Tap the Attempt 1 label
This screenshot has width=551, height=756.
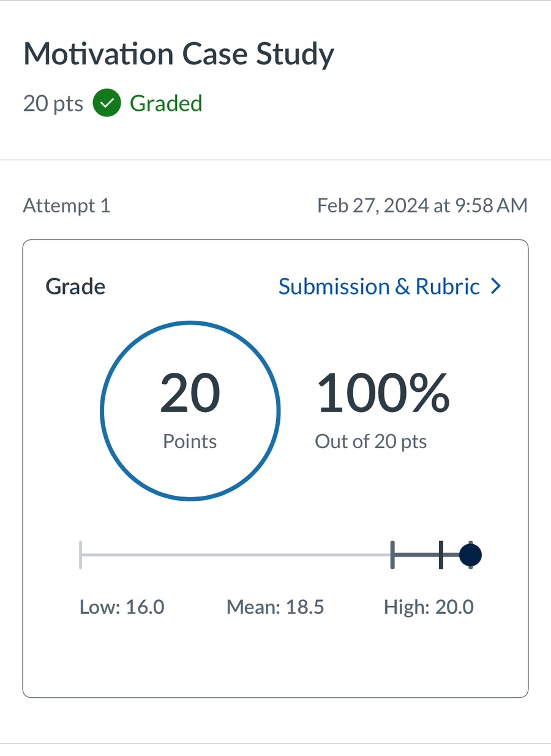(x=67, y=206)
